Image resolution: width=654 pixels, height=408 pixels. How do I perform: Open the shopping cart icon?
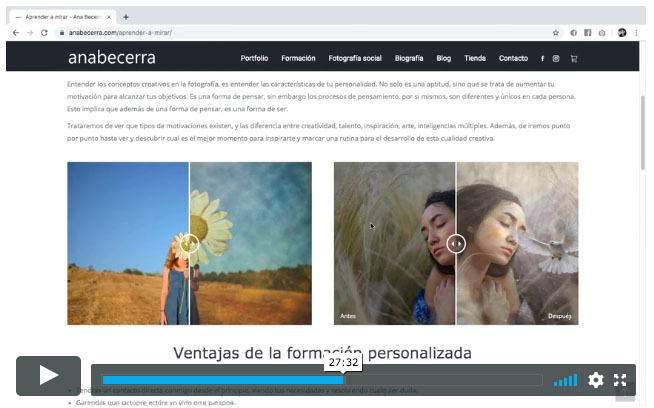[574, 59]
